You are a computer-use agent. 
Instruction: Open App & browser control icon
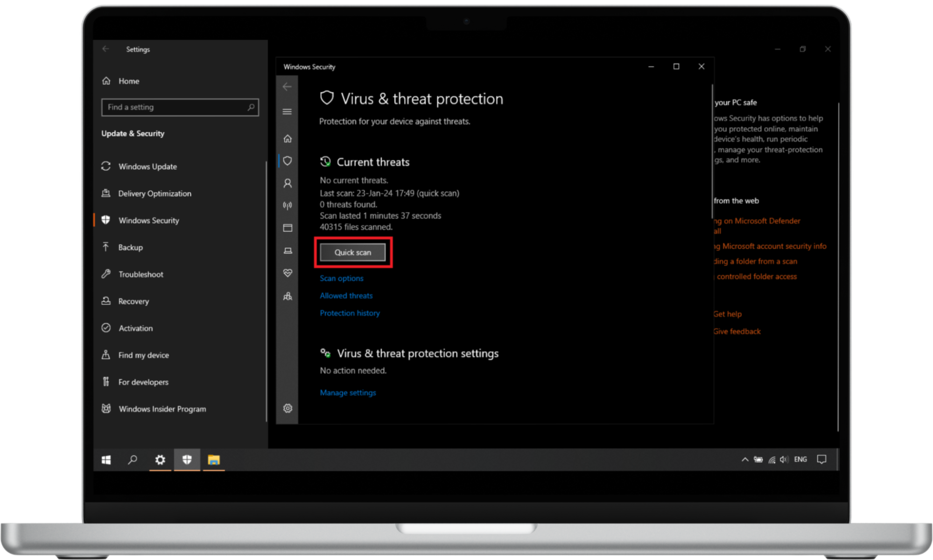pyautogui.click(x=288, y=228)
